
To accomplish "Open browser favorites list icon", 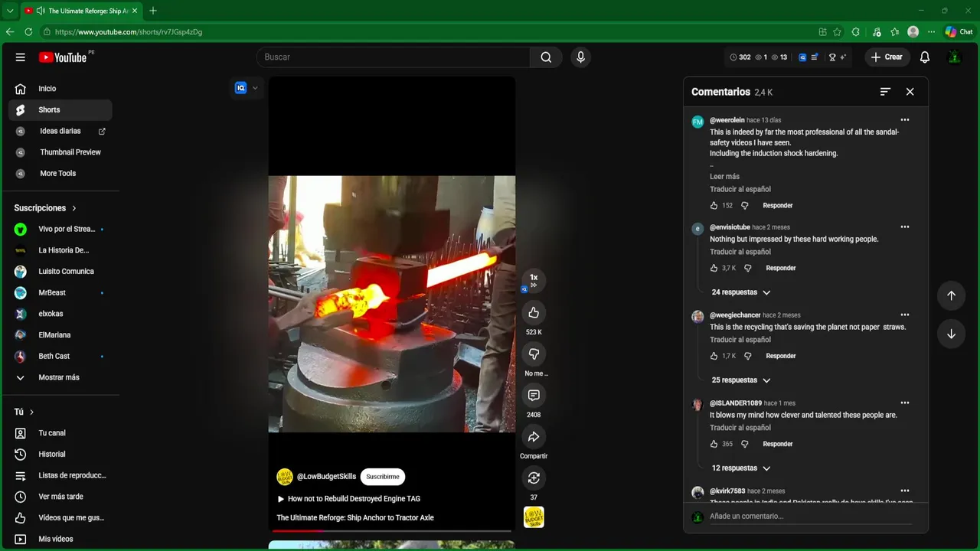I will 894,32.
